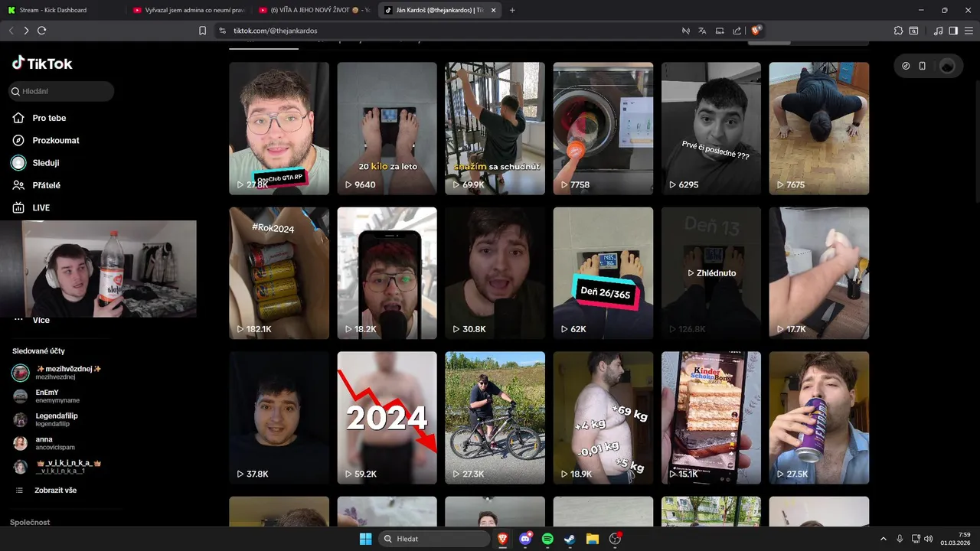980x551 pixels.
Task: Open the Windows Start menu
Action: click(x=365, y=539)
